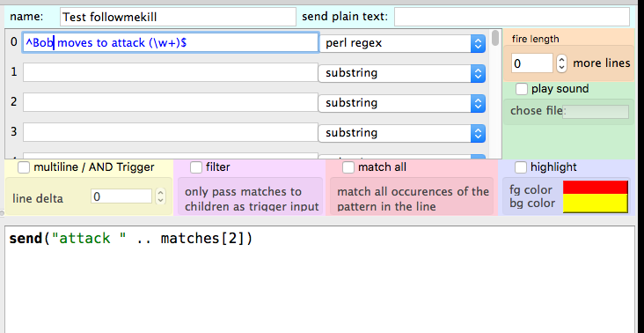Check the match all option

click(348, 167)
